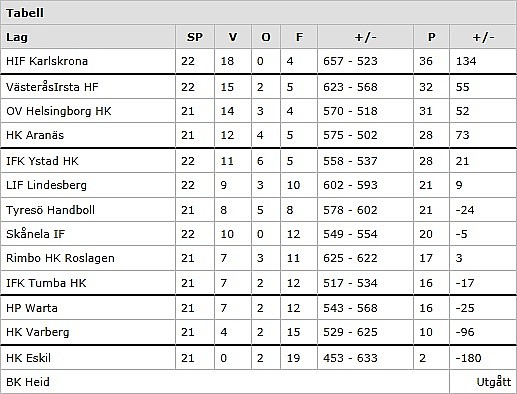The height and width of the screenshot is (394, 517).
Task: Click the Tabell title bar
Action: [258, 13]
